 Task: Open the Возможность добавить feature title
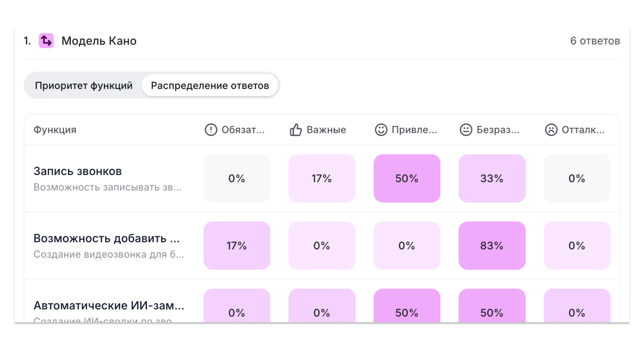106,238
